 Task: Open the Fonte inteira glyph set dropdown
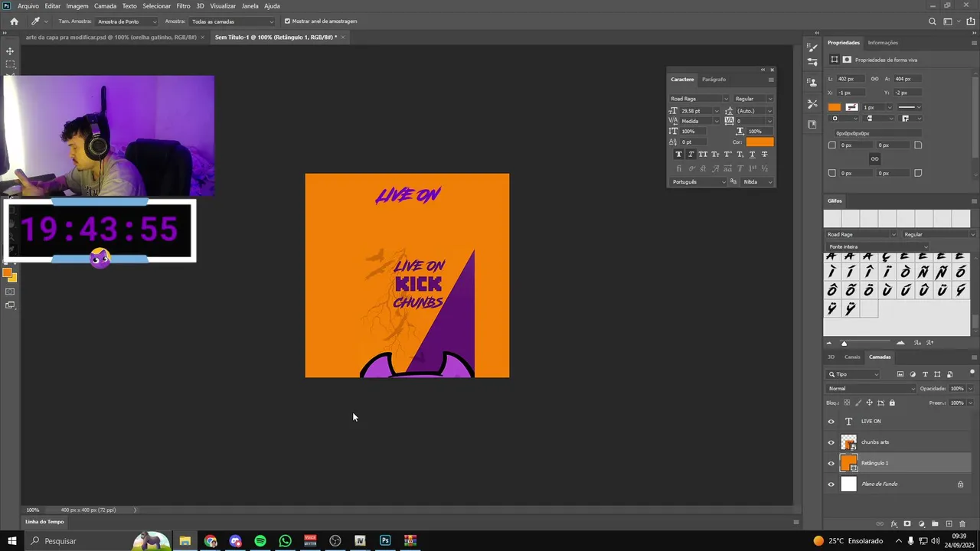click(877, 246)
